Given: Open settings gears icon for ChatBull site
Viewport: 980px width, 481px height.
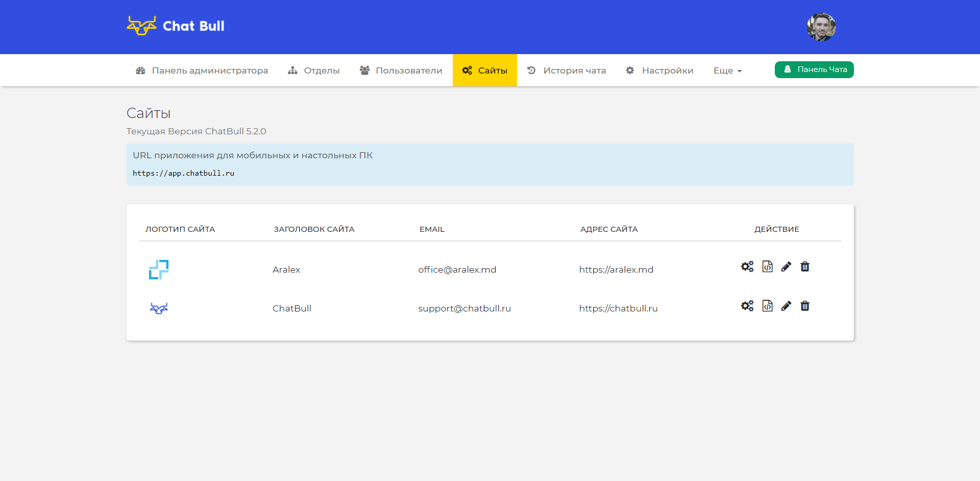Looking at the screenshot, I should click(x=747, y=306).
